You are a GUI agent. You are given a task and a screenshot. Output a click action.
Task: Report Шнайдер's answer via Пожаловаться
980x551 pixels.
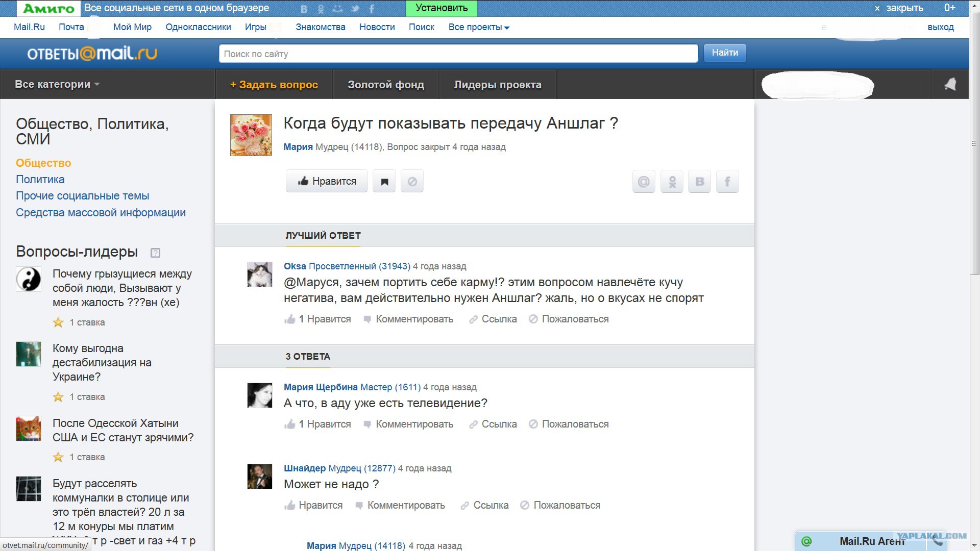pos(560,506)
